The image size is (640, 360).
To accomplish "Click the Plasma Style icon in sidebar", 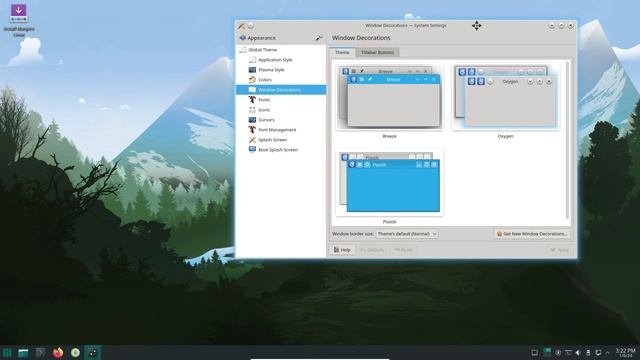I will pyautogui.click(x=252, y=70).
